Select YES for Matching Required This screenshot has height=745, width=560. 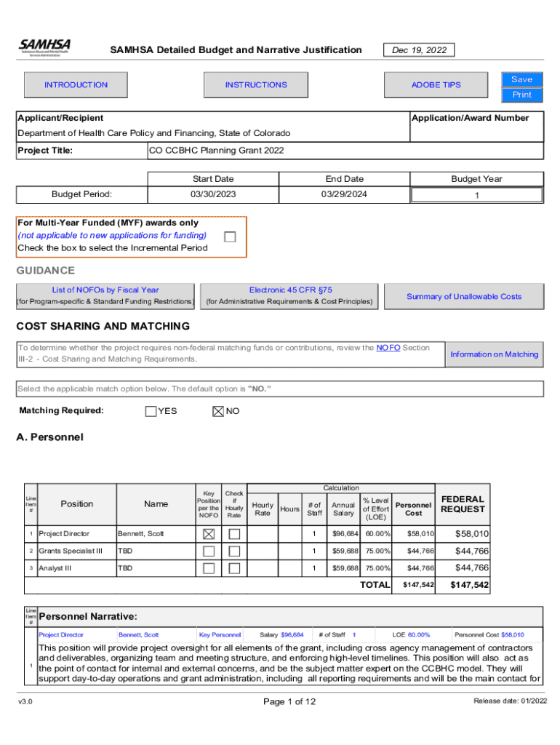[x=151, y=411]
